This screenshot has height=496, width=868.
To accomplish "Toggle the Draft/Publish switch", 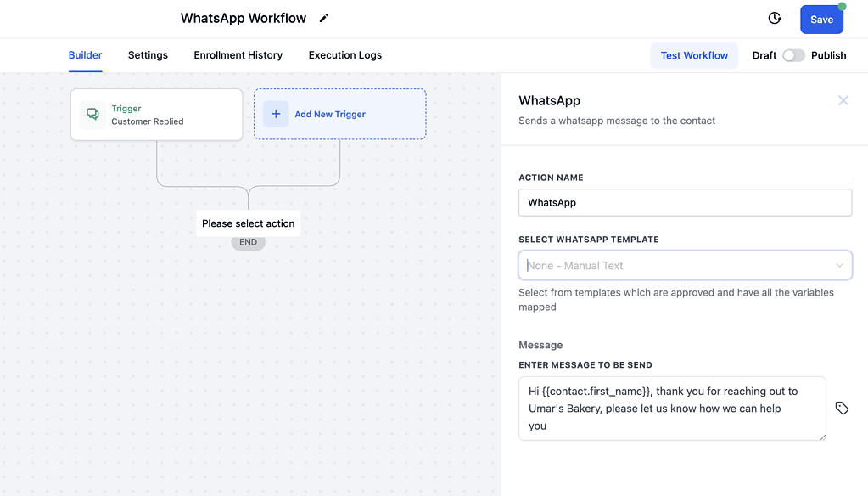I will (793, 54).
